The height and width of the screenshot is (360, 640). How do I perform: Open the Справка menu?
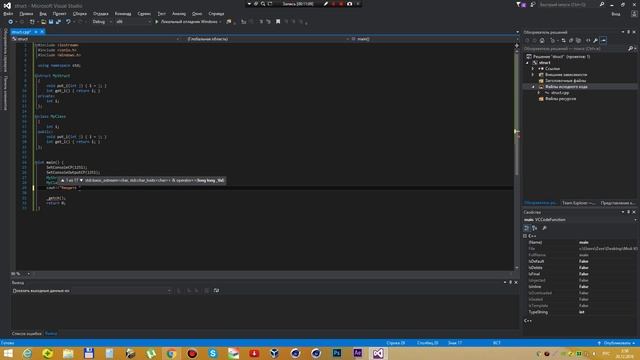[216, 13]
